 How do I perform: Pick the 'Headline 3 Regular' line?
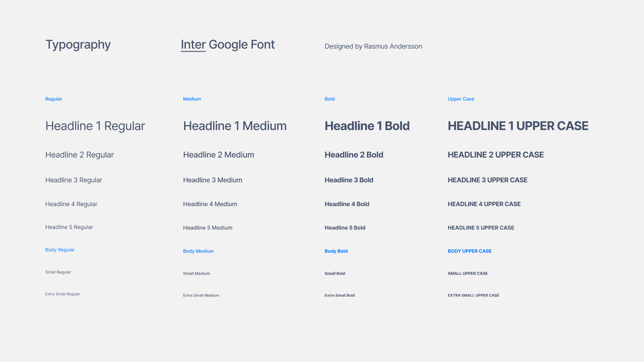coord(74,180)
